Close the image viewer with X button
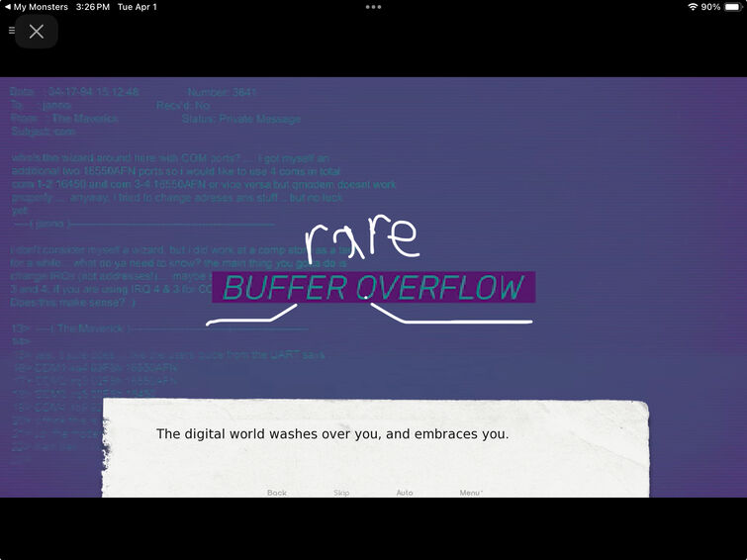Image resolution: width=747 pixels, height=560 pixels. point(37,32)
